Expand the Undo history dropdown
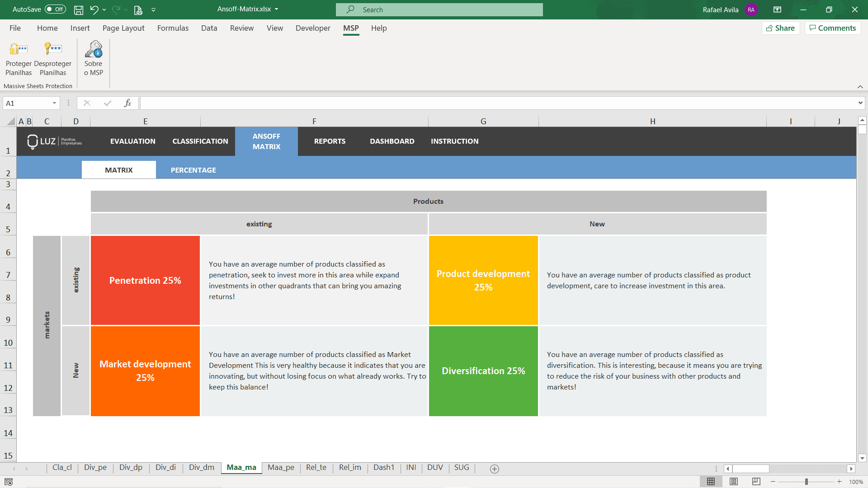The width and height of the screenshot is (868, 488). click(104, 9)
